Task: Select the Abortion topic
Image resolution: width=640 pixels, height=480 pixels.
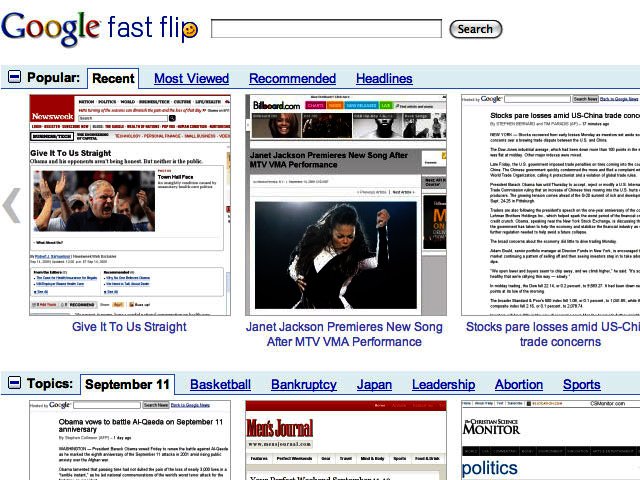Action: pyautogui.click(x=519, y=384)
